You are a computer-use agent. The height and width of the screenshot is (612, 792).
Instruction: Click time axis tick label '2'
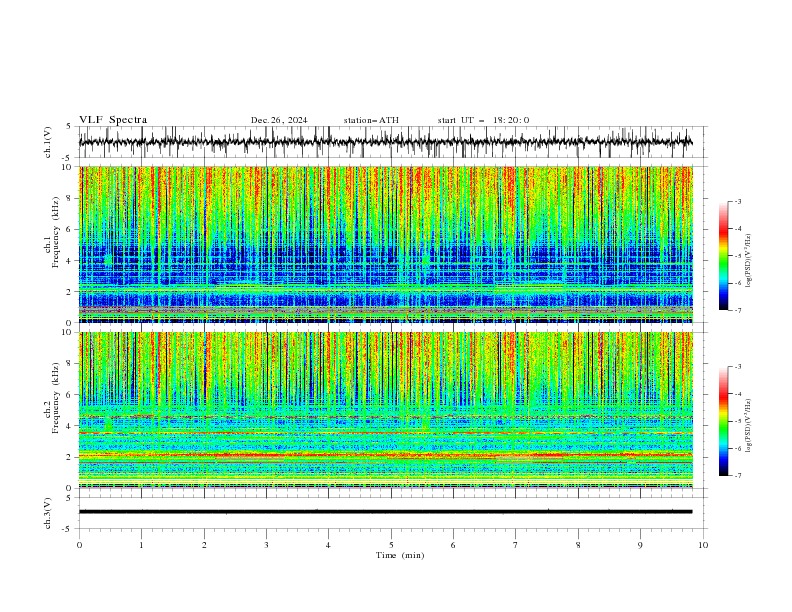[x=204, y=545]
